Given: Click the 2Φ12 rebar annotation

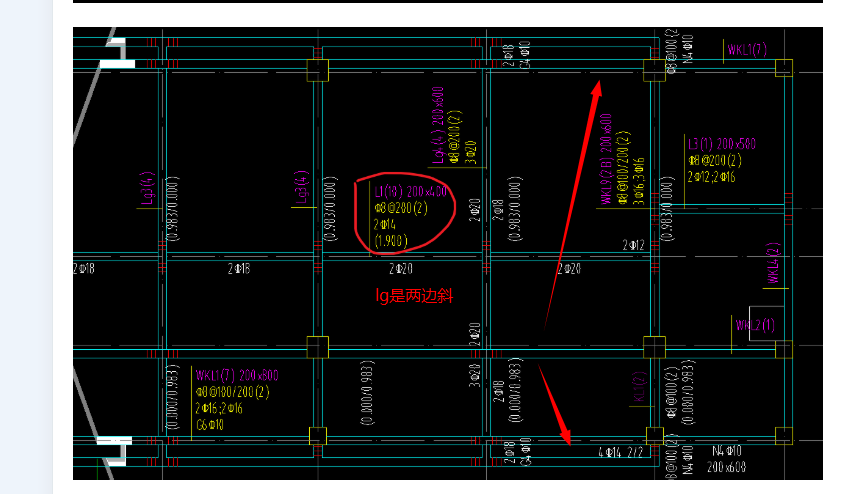Looking at the screenshot, I should (x=633, y=245).
